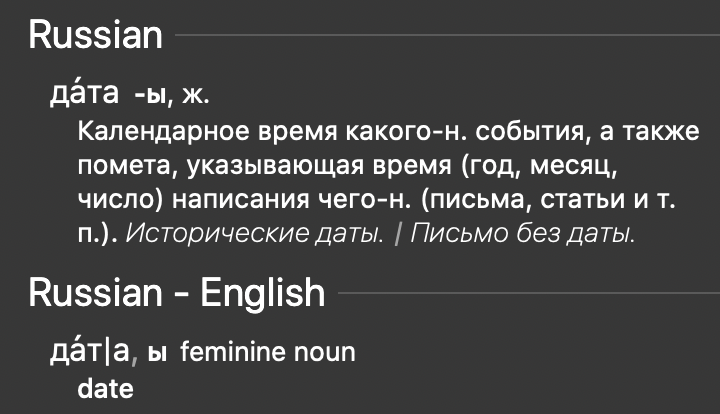
Task: Click the gender abbreviation "ж."
Action: pos(193,97)
